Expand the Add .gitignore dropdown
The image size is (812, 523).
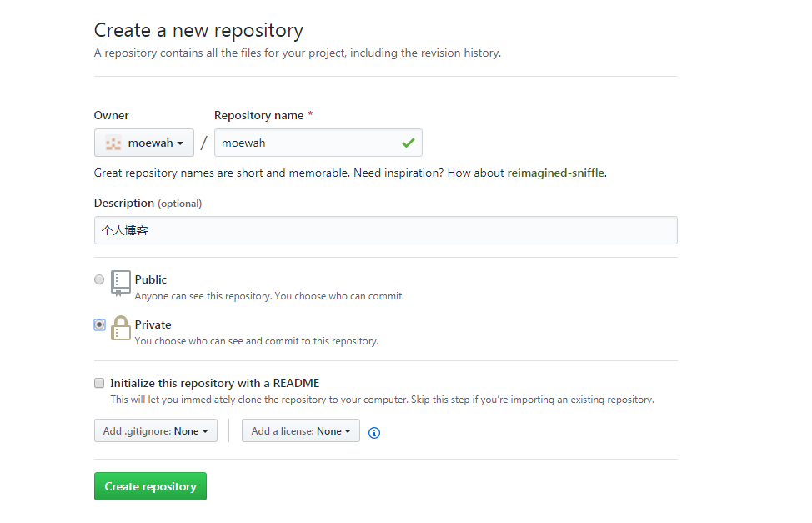[x=156, y=430]
